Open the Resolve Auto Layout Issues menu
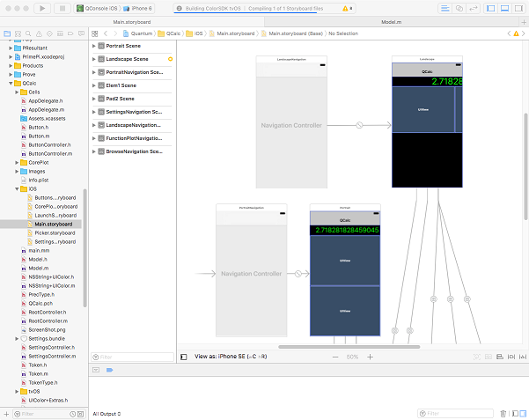The width and height of the screenshot is (529, 420). [523, 357]
